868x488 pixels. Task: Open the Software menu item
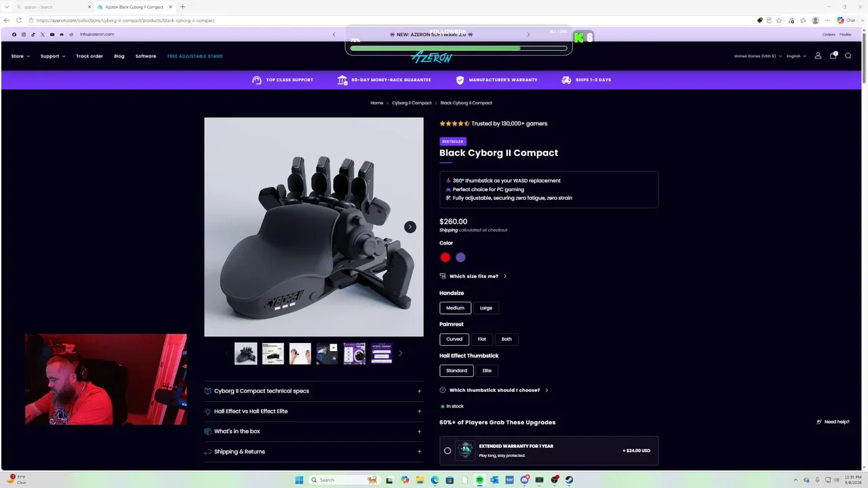point(146,56)
